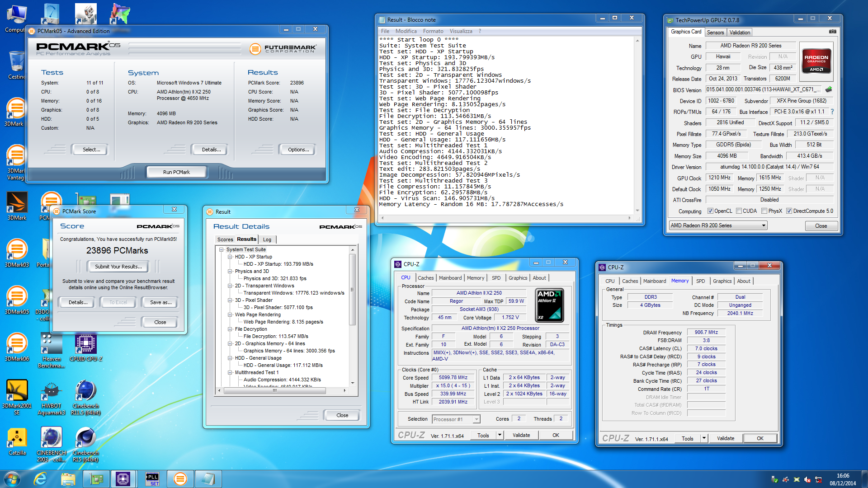868x488 pixels.
Task: Launch the CPUID CPU-Z desktop shortcut
Action: (x=86, y=347)
